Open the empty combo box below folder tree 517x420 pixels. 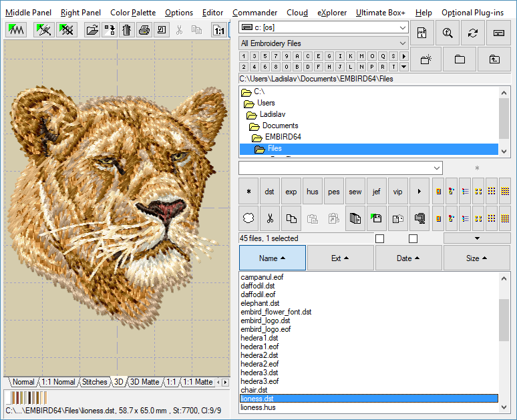437,168
